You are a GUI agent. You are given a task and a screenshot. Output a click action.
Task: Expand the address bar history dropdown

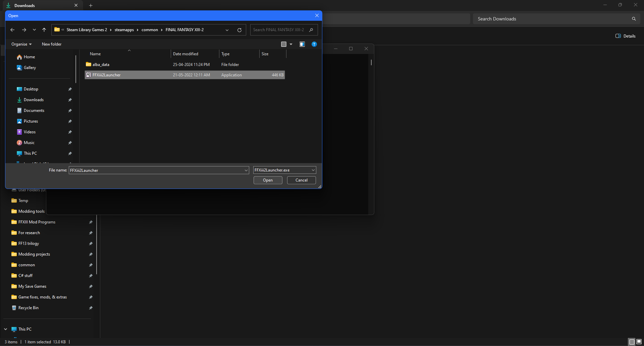227,30
